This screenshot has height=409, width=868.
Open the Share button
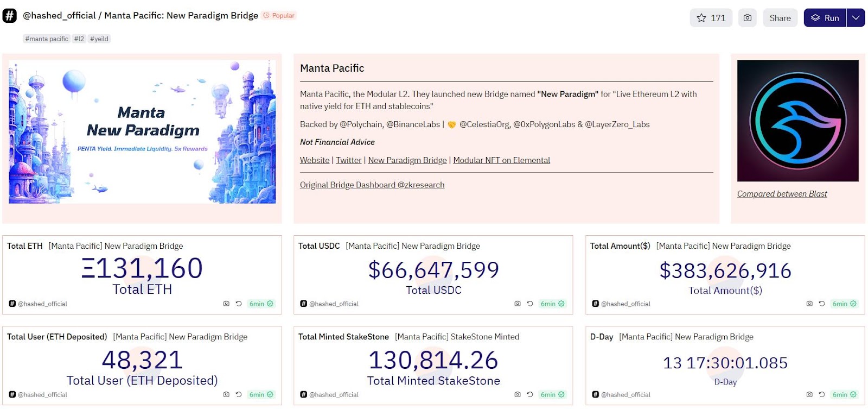pyautogui.click(x=780, y=18)
